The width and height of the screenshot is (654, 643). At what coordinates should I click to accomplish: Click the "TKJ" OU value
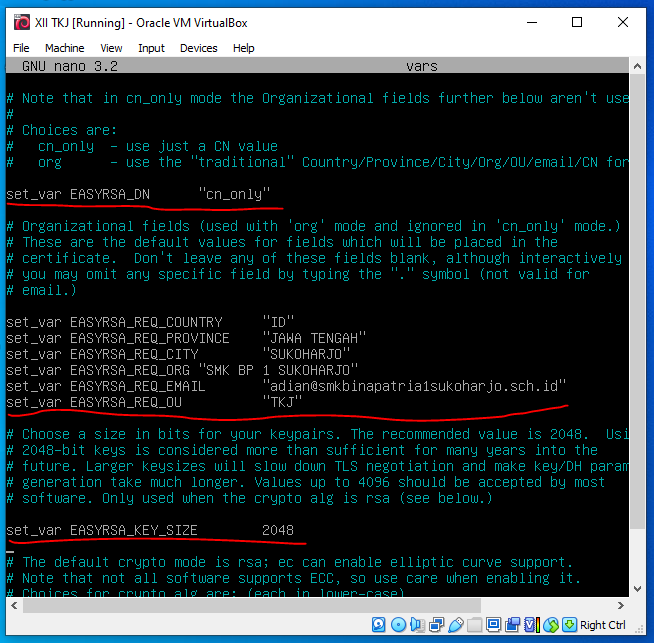[x=282, y=402]
